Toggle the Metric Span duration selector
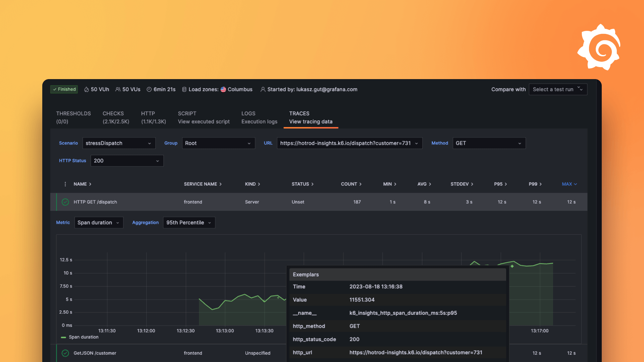The width and height of the screenshot is (644, 362). click(98, 222)
